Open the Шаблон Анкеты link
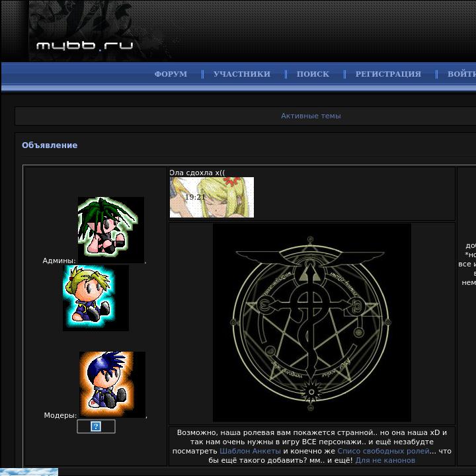Screen dimensions: 476x476 click(x=250, y=451)
